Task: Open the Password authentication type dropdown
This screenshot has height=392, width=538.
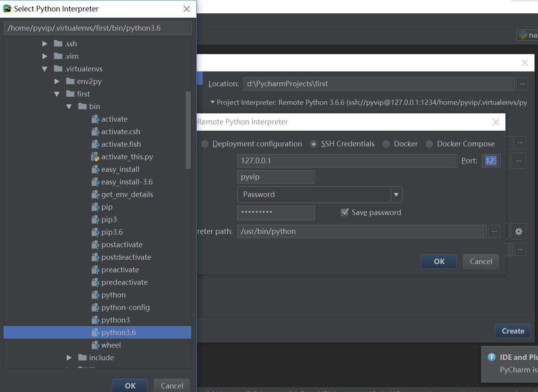Action: click(396, 195)
